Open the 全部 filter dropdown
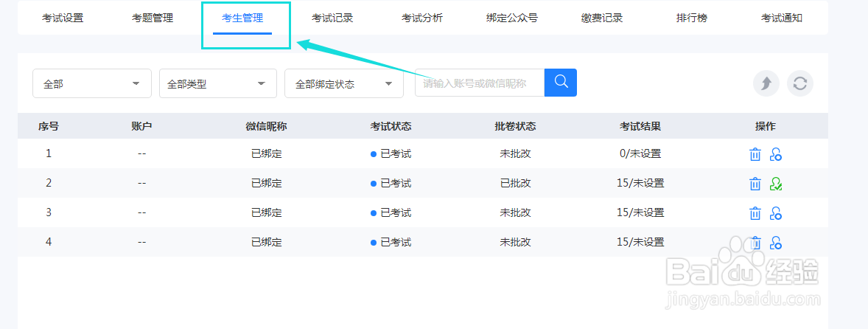The width and height of the screenshot is (868, 329). coord(92,83)
